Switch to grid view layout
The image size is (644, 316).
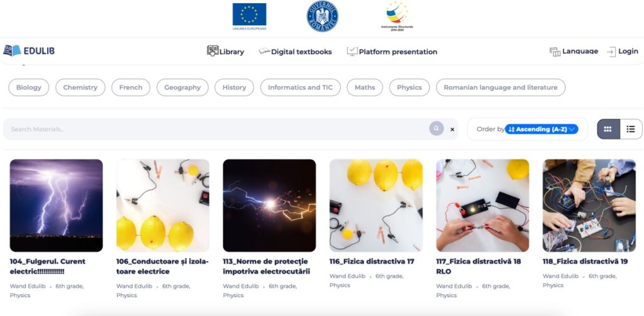pos(608,129)
